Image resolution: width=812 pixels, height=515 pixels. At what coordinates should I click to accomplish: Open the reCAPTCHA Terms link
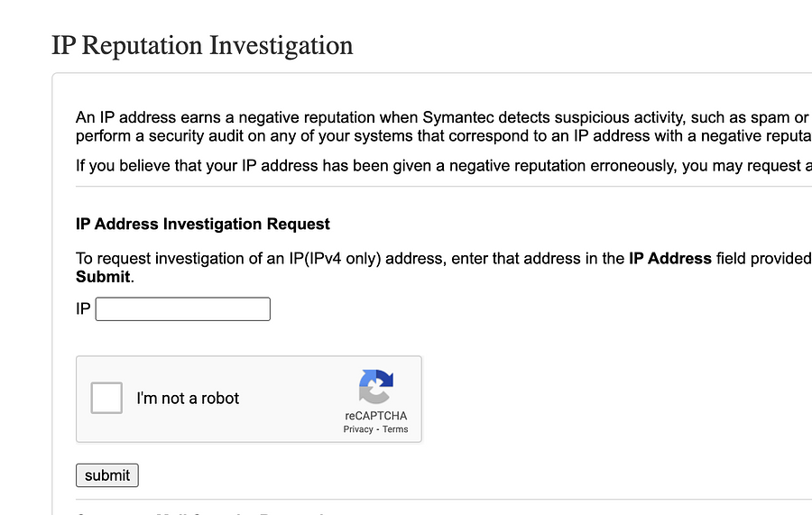pos(395,429)
